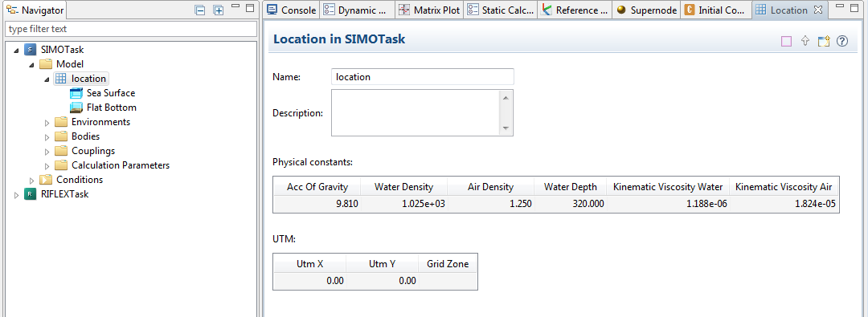This screenshot has width=868, height=317.
Task: Select the Sea Surface item icon
Action: click(x=76, y=93)
